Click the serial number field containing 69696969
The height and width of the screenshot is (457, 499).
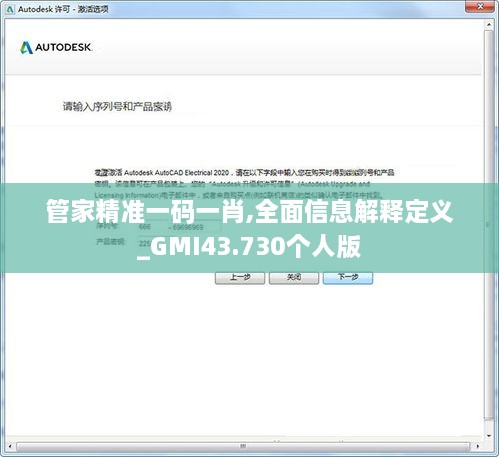point(196,227)
